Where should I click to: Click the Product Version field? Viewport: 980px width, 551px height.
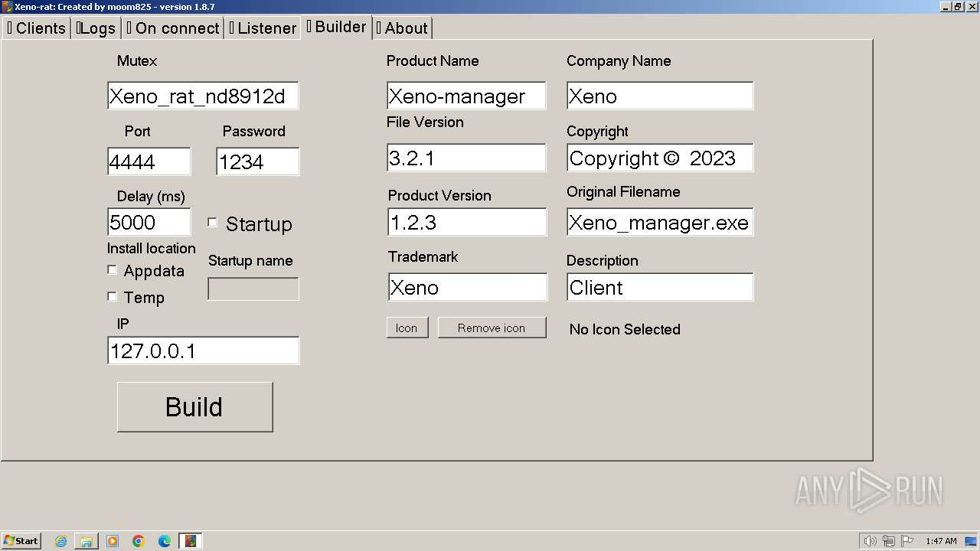click(467, 222)
